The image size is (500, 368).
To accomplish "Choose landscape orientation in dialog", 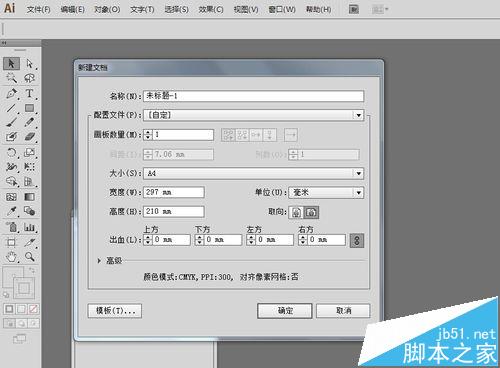I will [x=311, y=212].
